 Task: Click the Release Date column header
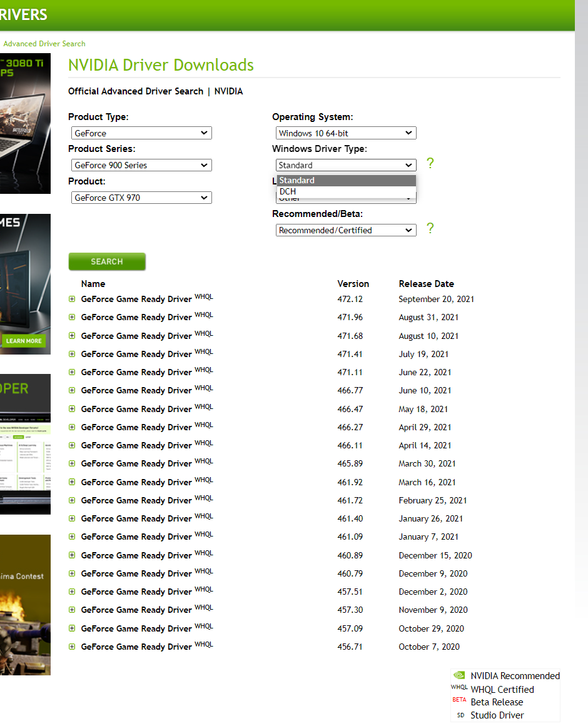coord(427,284)
